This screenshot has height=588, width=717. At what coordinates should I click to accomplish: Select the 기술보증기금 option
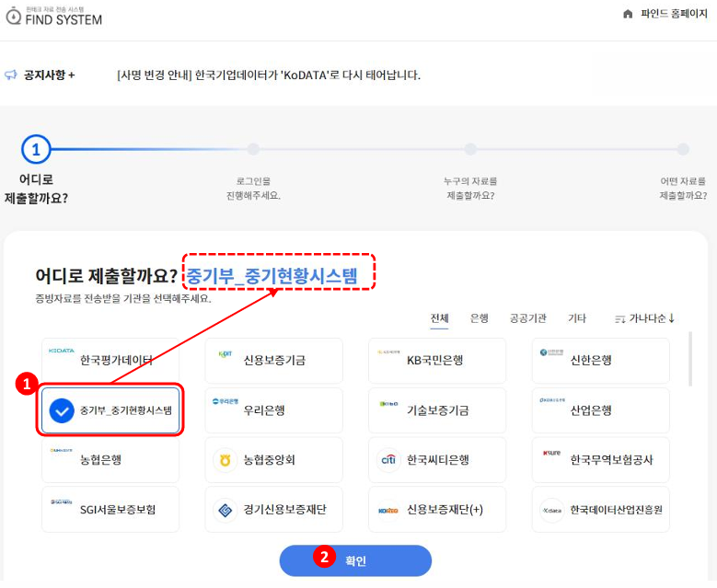pyautogui.click(x=437, y=410)
